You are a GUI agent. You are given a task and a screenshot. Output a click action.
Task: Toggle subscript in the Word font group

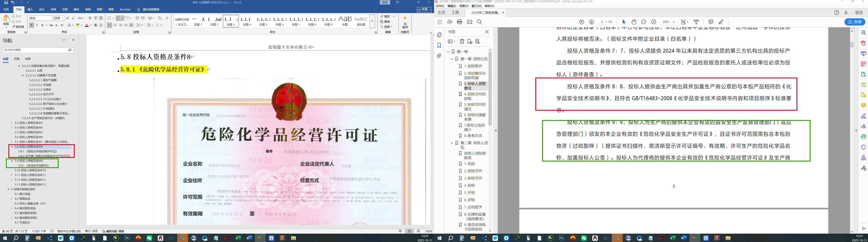[x=57, y=25]
